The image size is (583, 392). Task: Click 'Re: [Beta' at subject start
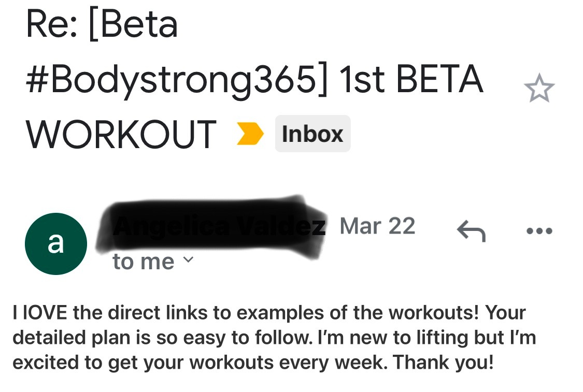point(102,25)
